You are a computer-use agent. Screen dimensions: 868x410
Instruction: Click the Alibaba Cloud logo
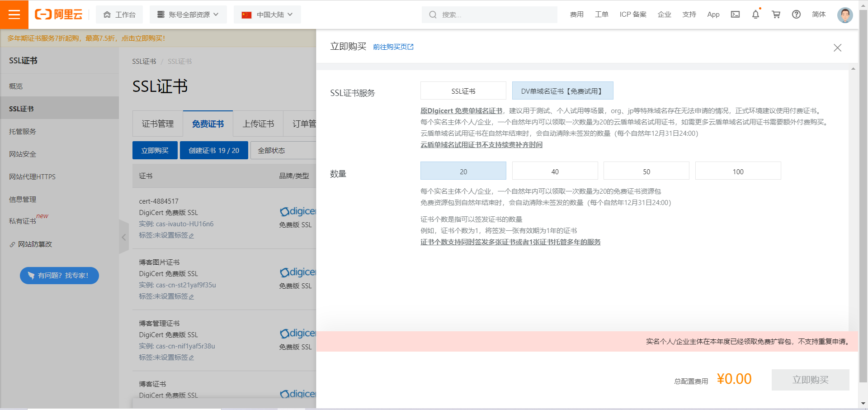[x=59, y=14]
